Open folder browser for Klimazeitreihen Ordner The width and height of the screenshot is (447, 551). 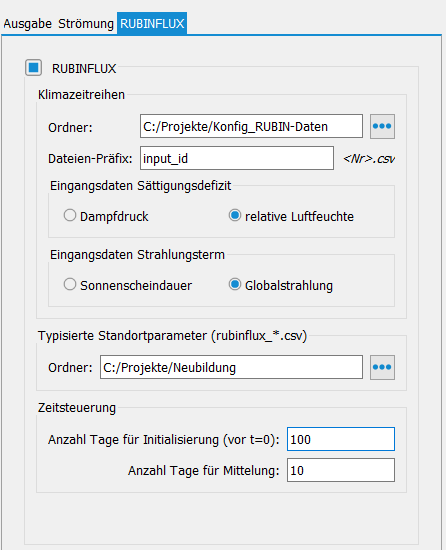382,126
